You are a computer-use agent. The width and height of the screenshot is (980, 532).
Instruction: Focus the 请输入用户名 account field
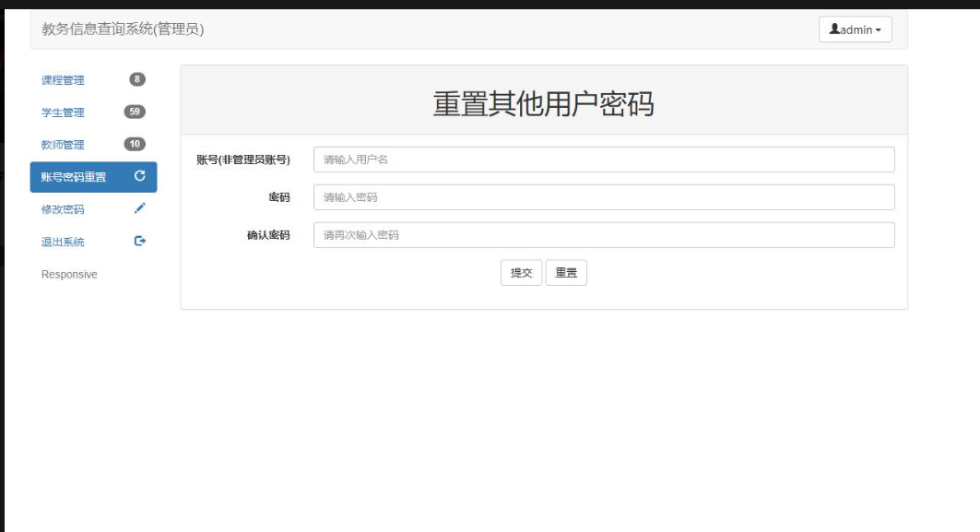tap(604, 160)
